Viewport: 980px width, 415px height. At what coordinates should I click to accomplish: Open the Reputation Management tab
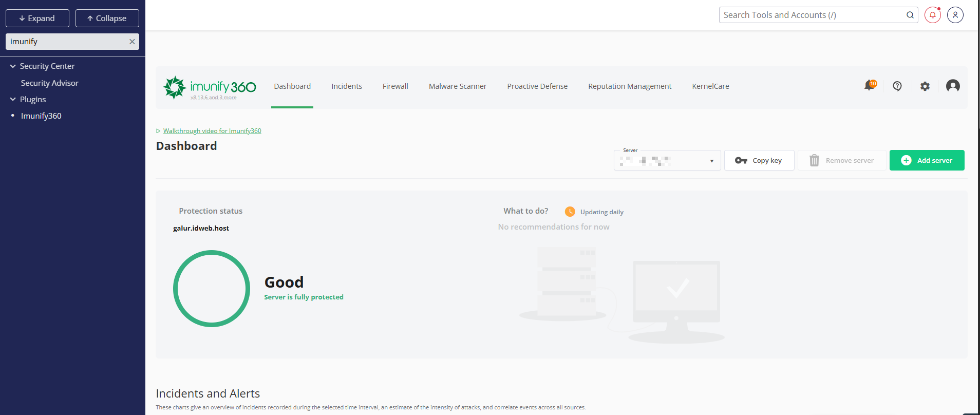pyautogui.click(x=630, y=86)
